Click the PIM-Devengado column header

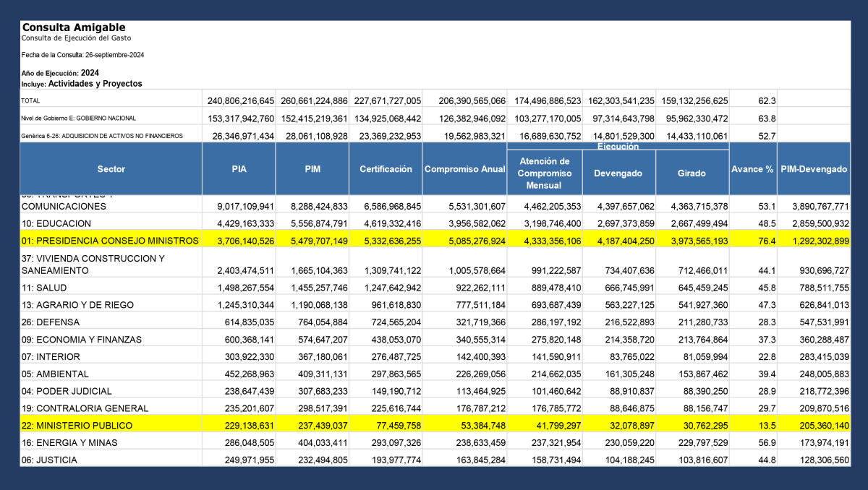pyautogui.click(x=814, y=169)
